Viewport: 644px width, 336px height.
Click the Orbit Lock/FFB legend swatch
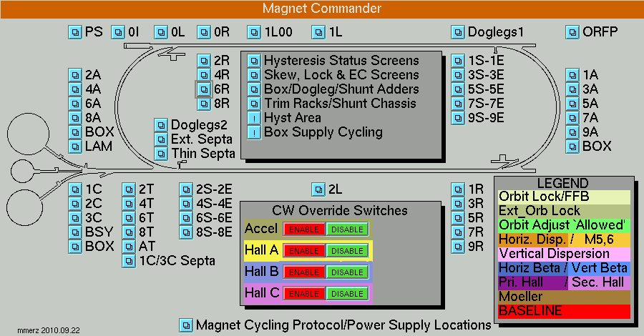tap(564, 197)
